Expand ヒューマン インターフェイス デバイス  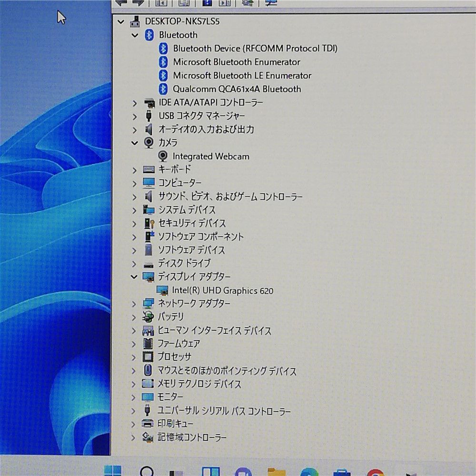134,331
